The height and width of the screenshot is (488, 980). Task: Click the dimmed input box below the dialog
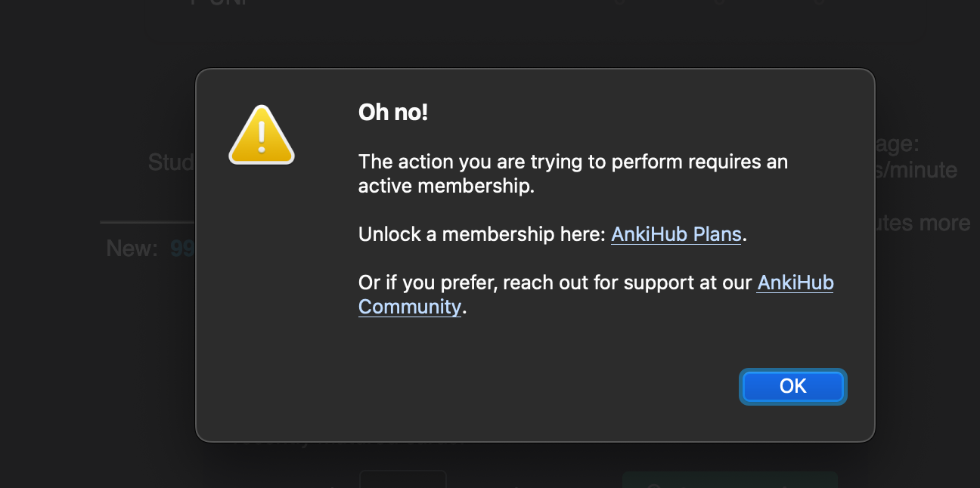(402, 479)
